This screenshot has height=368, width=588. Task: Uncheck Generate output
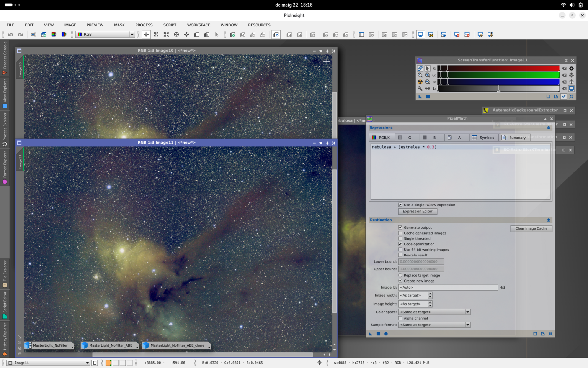click(400, 227)
